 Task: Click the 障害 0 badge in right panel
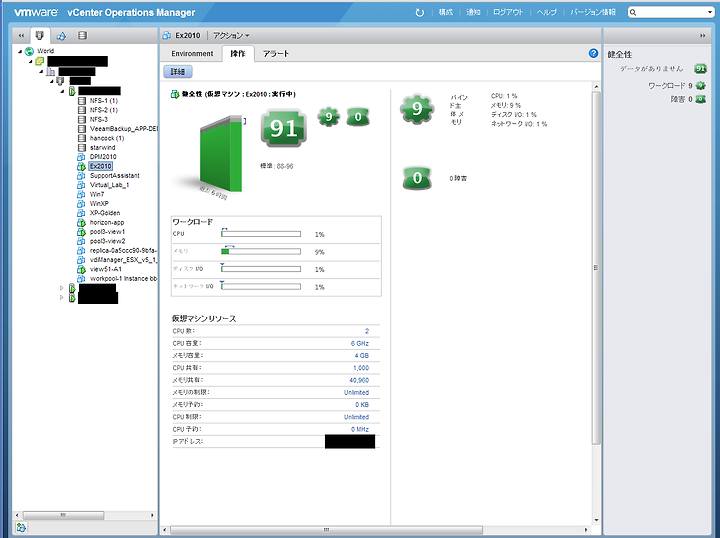pyautogui.click(x=700, y=99)
